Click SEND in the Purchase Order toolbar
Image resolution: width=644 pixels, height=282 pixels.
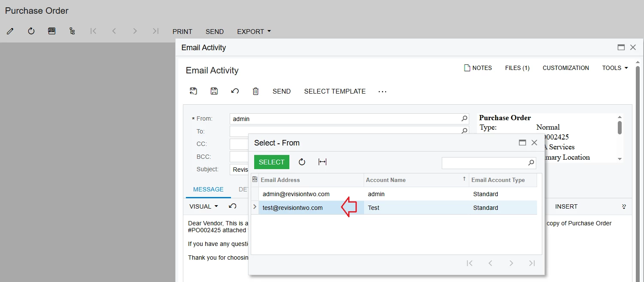coord(215,31)
